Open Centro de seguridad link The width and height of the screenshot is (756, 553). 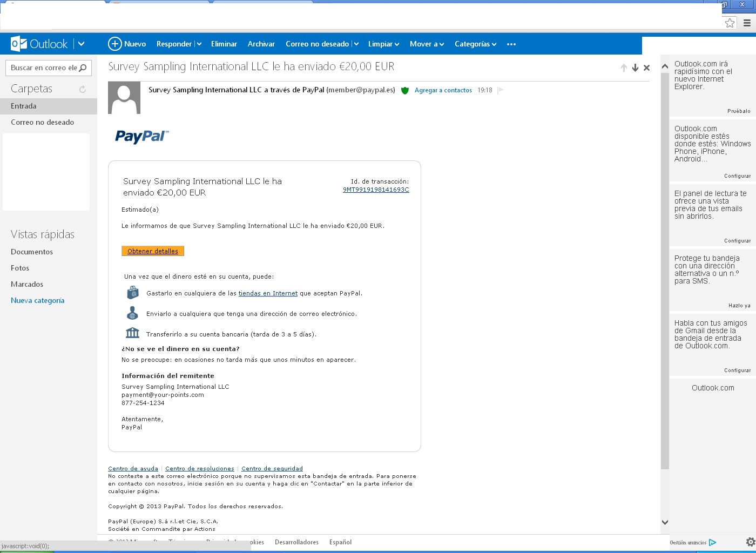[x=272, y=468]
